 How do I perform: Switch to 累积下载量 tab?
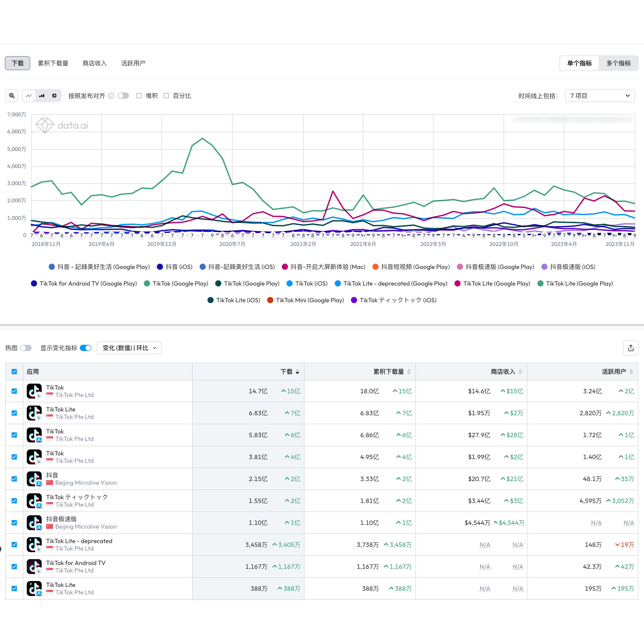(53, 63)
